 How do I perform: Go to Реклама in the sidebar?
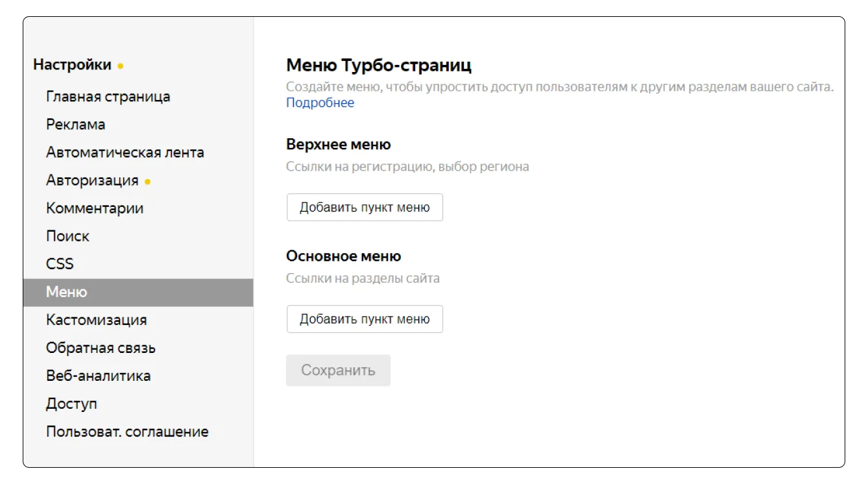click(75, 125)
